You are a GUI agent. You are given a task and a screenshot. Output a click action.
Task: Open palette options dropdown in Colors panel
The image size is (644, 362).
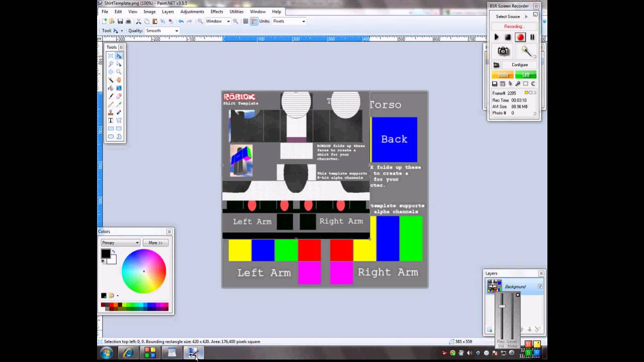pyautogui.click(x=118, y=296)
